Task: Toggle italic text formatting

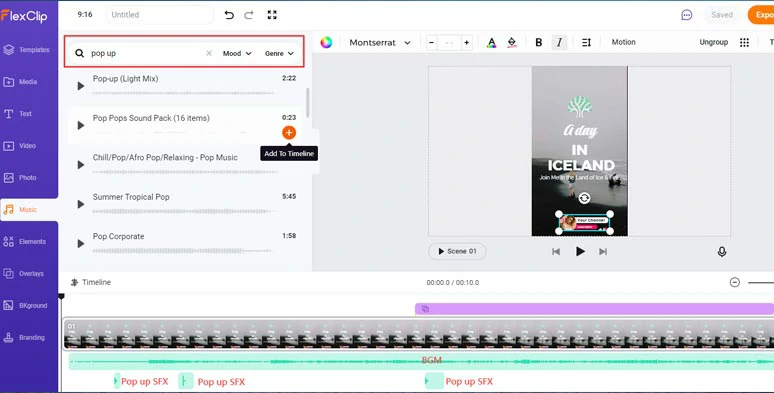Action: tap(559, 42)
